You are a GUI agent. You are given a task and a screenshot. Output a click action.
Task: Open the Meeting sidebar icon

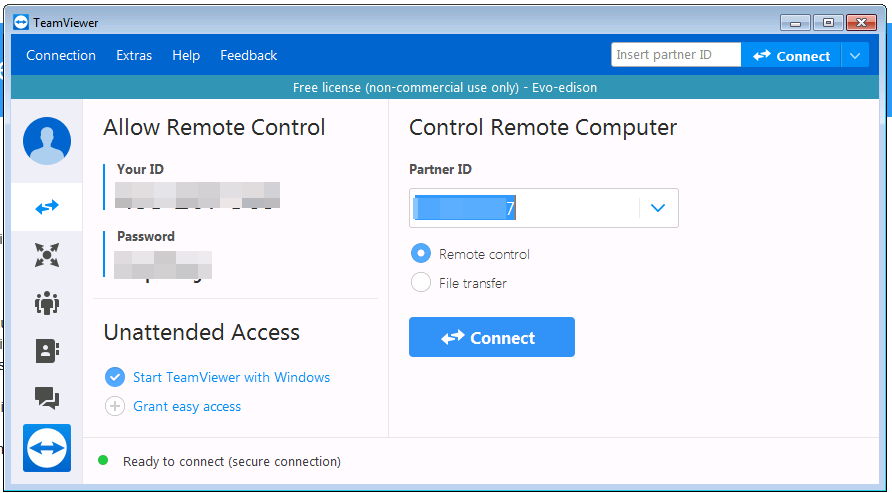click(47, 255)
